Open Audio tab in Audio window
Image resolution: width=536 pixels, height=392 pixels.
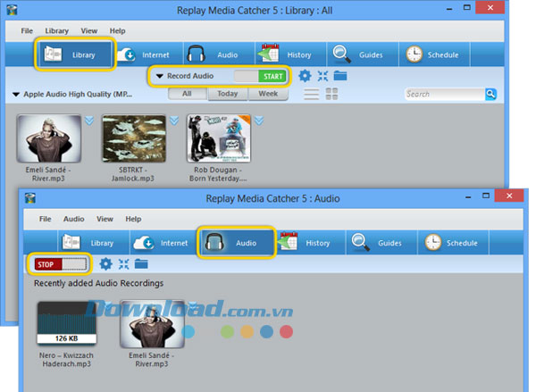point(237,243)
